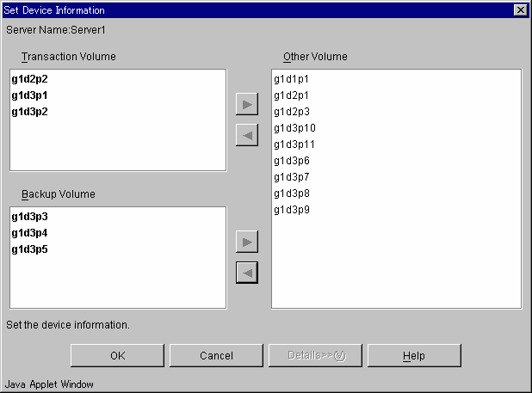Highlight g1d3p7 in Other Volume list
Viewport: 532px width, 393px height.
pyautogui.click(x=292, y=177)
